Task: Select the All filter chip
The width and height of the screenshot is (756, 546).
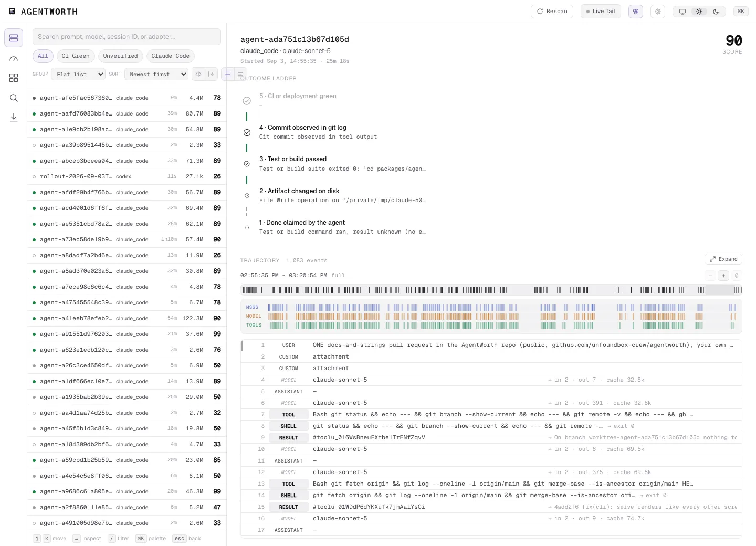Action: [x=43, y=56]
